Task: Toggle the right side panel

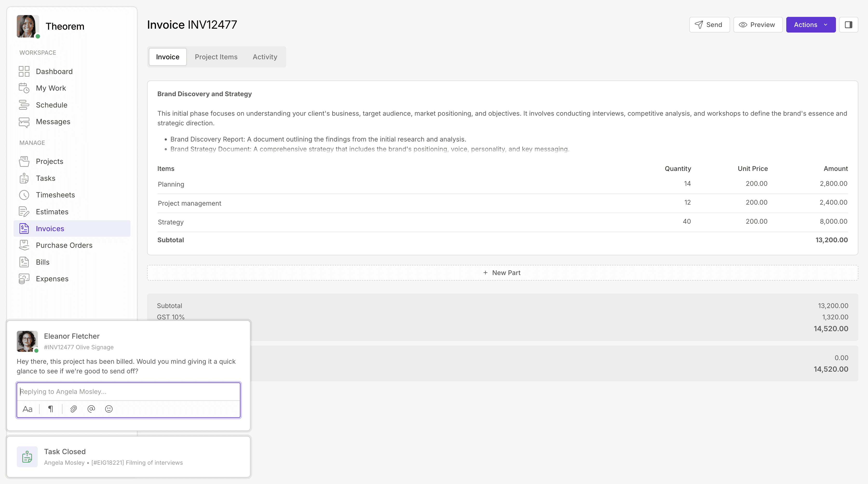Action: 848,25
